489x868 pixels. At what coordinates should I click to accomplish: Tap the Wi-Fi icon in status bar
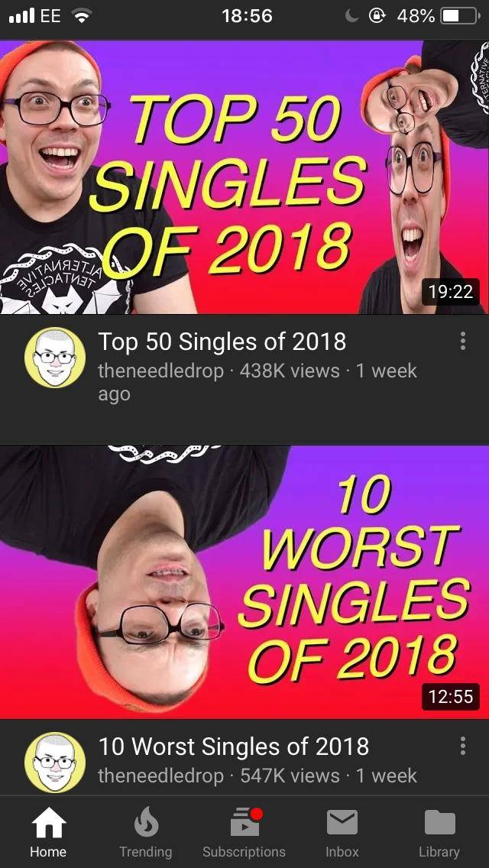pyautogui.click(x=82, y=16)
